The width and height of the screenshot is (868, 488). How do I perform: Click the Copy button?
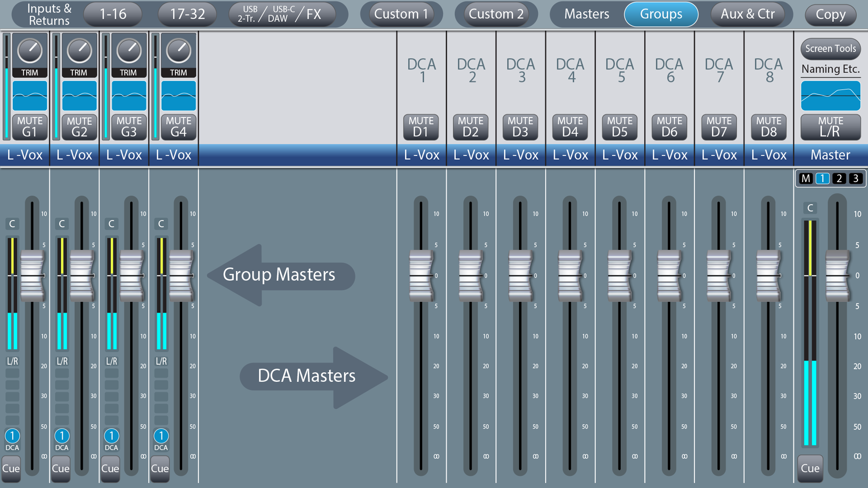pyautogui.click(x=830, y=15)
